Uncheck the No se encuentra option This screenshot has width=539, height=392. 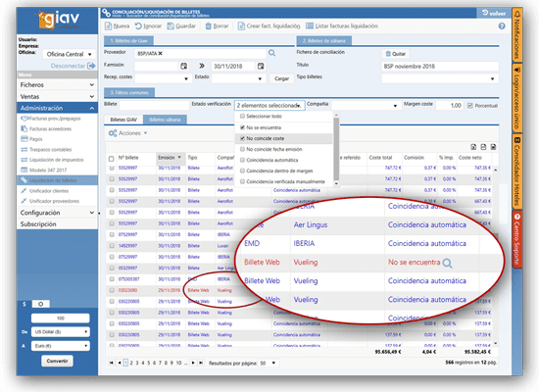(x=242, y=127)
